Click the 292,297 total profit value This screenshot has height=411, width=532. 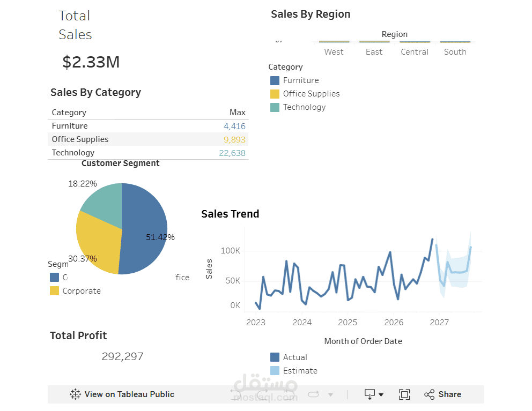pyautogui.click(x=122, y=356)
